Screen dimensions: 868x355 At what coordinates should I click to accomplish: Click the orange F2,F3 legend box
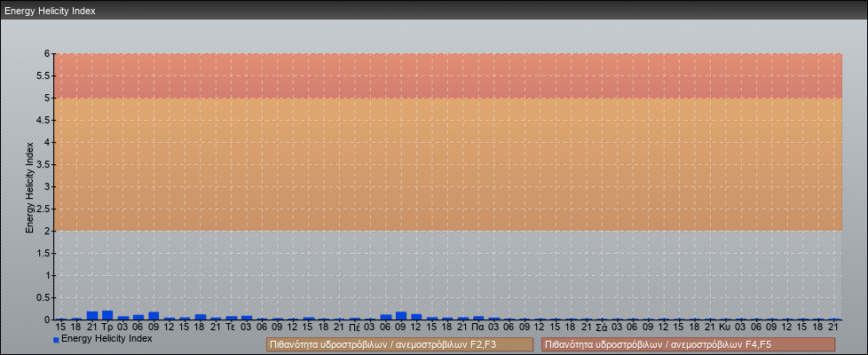[399, 344]
